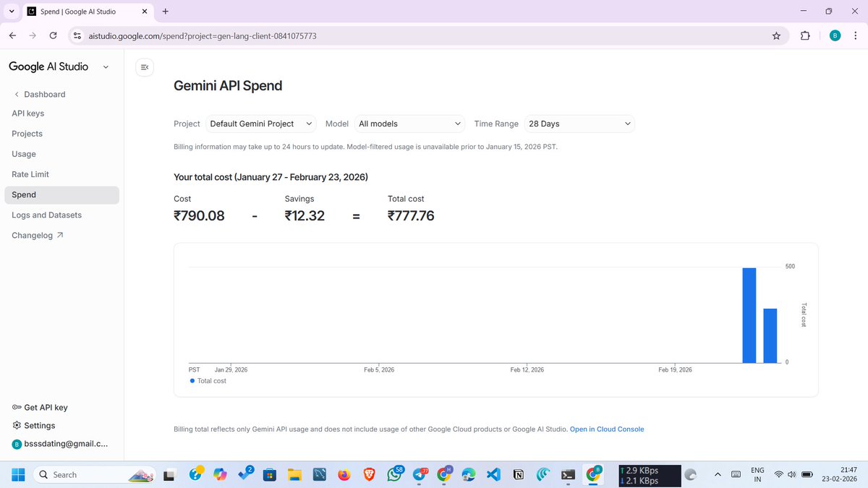Open the Model dropdown showing All models
Viewport: 868px width, 488px height.
[410, 124]
